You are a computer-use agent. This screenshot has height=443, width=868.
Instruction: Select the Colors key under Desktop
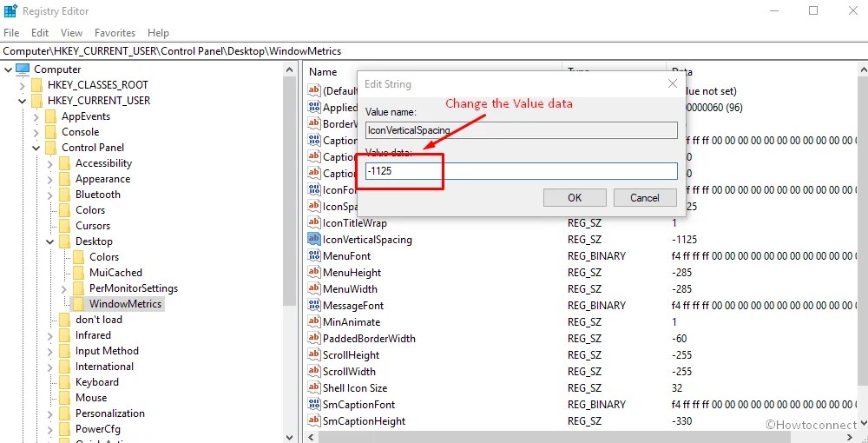(x=104, y=257)
